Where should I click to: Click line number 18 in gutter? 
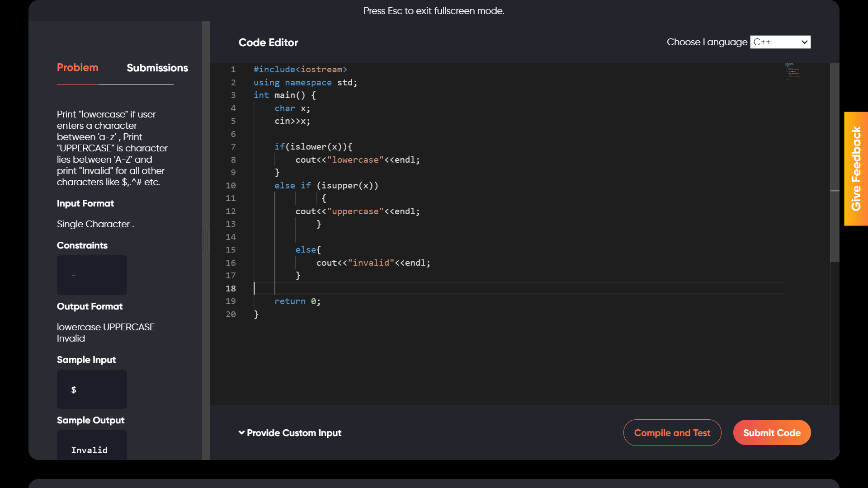231,288
